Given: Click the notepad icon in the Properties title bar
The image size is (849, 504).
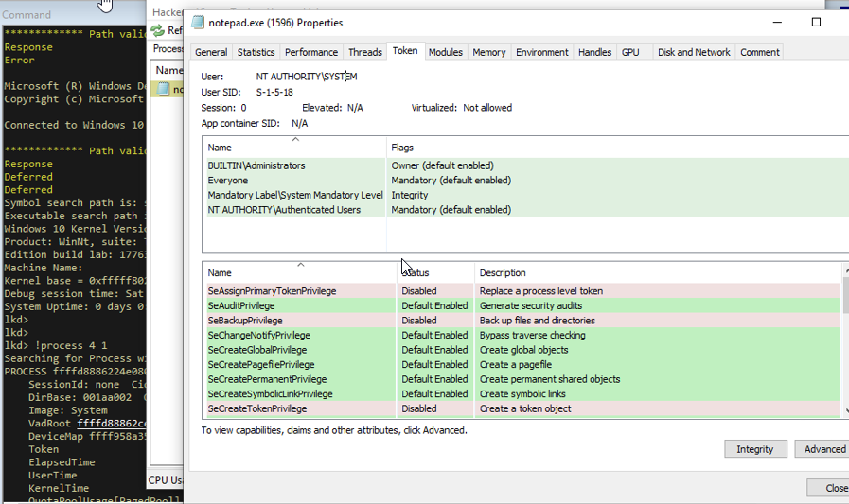Looking at the screenshot, I should [198, 23].
